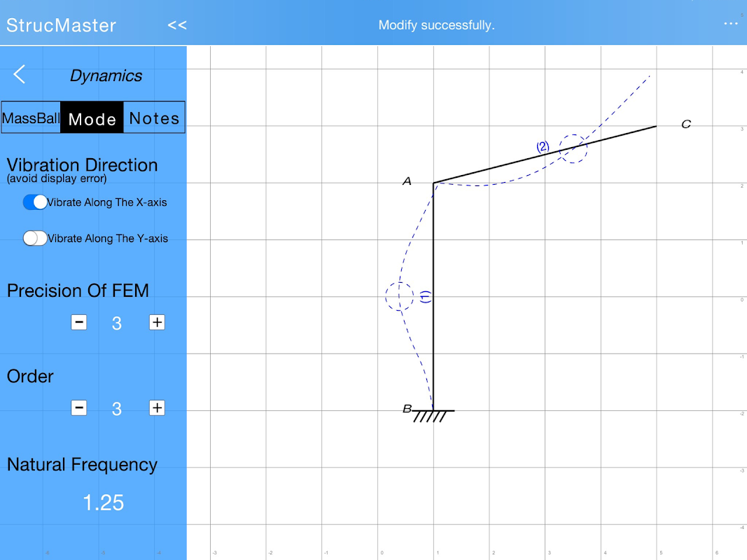747x560 pixels.
Task: Select mass ball on member (2)
Action: 573,148
